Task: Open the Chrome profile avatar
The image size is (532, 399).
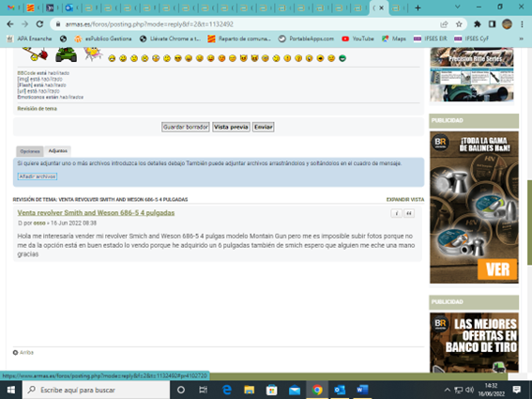Action: tap(507, 24)
